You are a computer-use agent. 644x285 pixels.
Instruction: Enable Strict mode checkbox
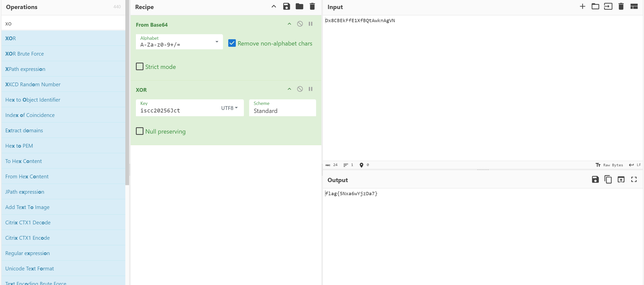click(140, 67)
